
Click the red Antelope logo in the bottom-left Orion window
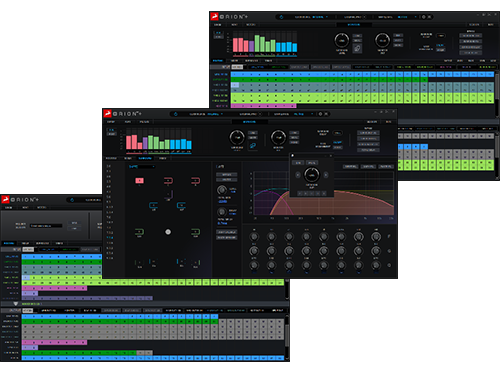pos(5,200)
